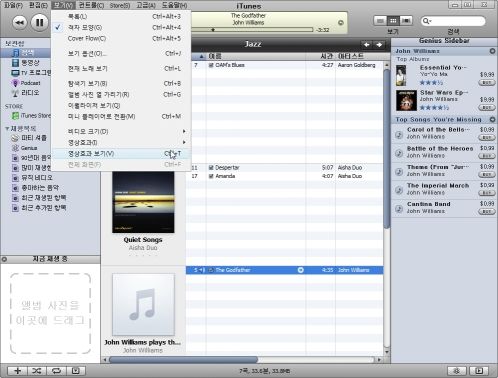The image size is (498, 378).
Task: Preview The Imperial March song
Action: point(399,190)
